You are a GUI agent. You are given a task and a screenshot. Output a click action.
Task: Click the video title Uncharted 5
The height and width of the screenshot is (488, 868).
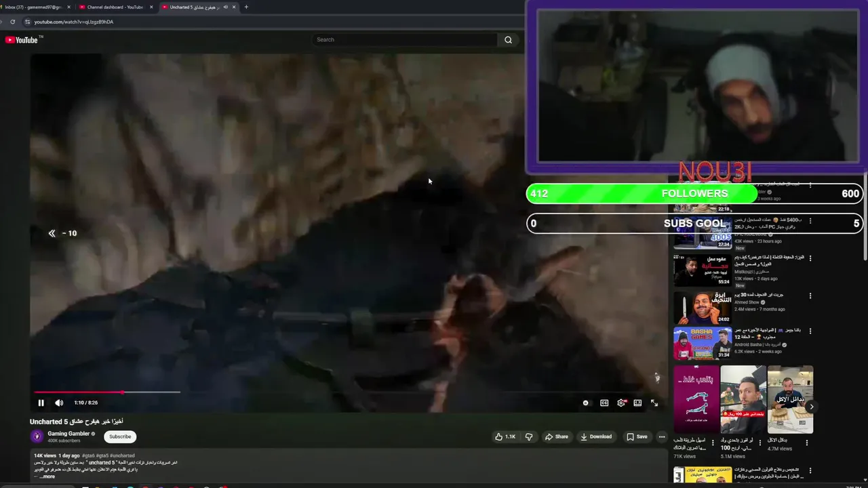(x=77, y=422)
